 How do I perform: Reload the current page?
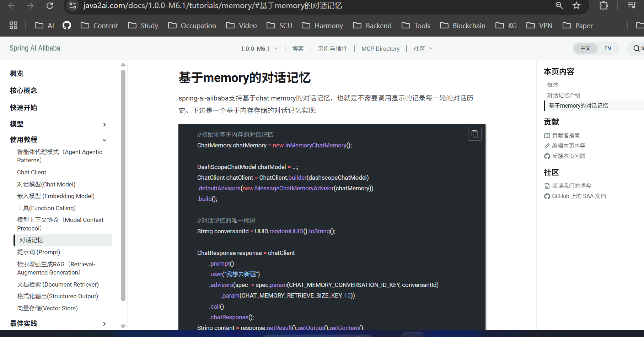[x=50, y=6]
